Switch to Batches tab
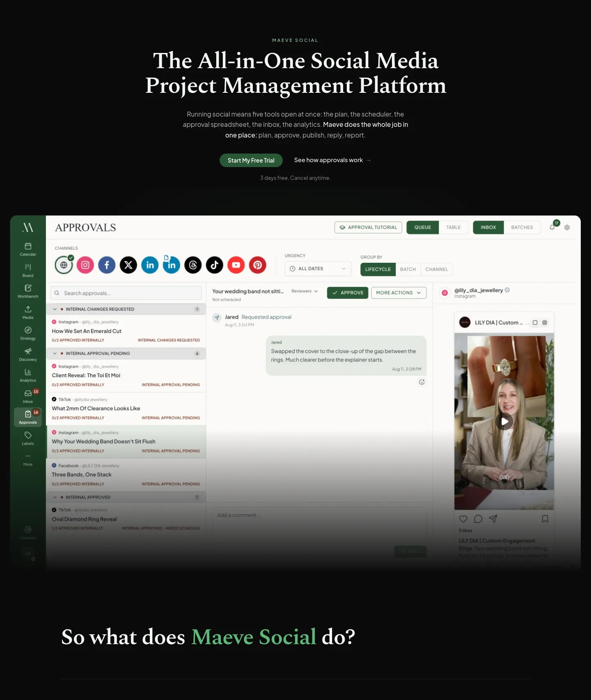The width and height of the screenshot is (591, 700). (x=522, y=227)
